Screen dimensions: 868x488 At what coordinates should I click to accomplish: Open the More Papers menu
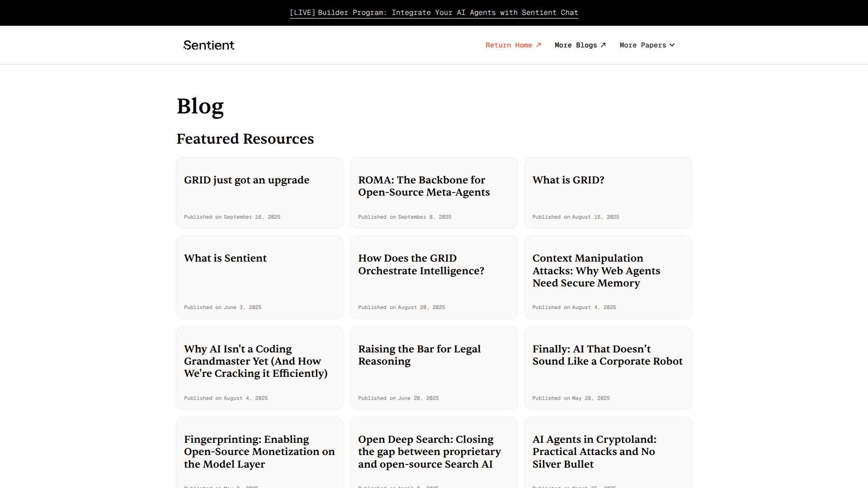[642, 45]
